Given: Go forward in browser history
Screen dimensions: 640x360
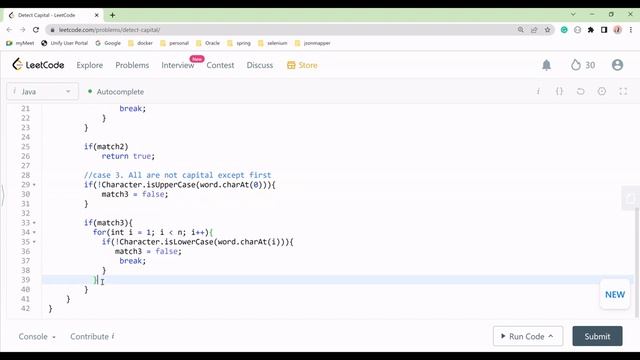Looking at the screenshot, I should click(x=22, y=30).
